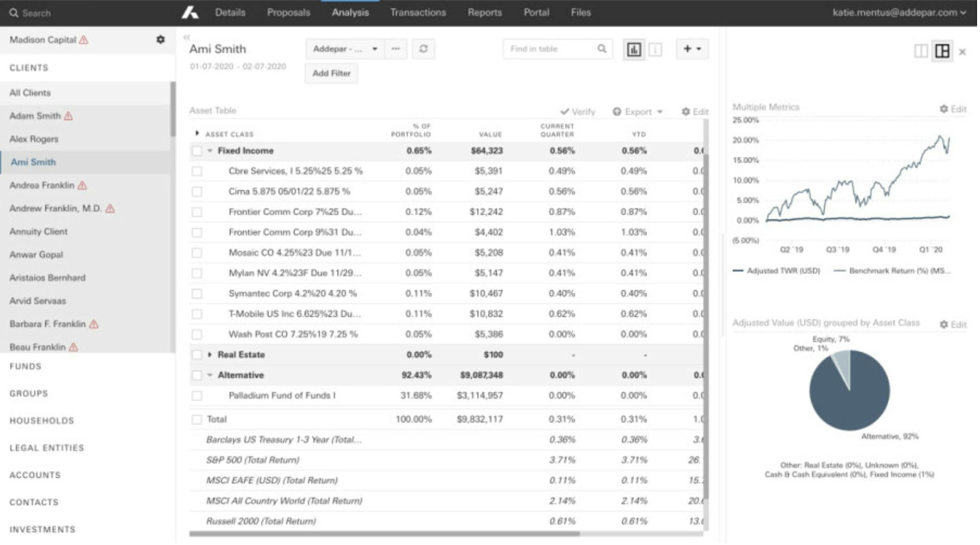980x545 pixels.
Task: Check the Real Estate asset class checkbox
Action: [x=197, y=354]
